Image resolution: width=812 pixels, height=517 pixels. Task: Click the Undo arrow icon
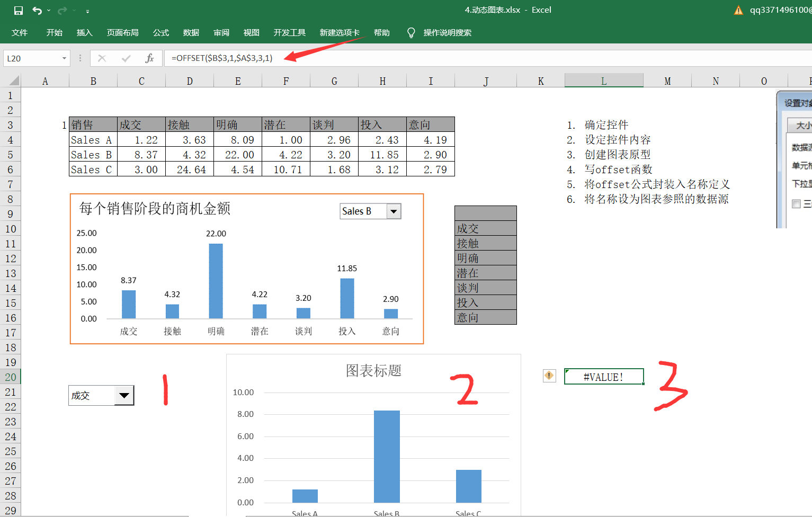(x=37, y=11)
